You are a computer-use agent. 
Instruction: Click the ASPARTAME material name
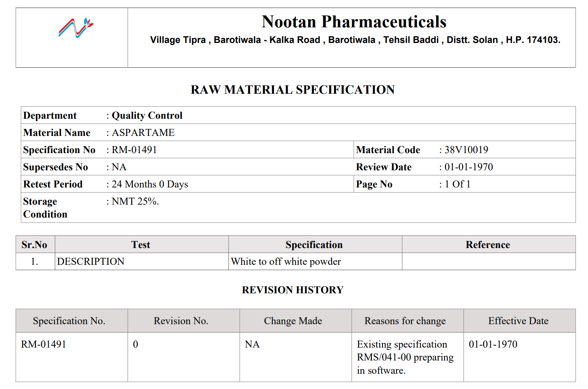click(x=143, y=133)
